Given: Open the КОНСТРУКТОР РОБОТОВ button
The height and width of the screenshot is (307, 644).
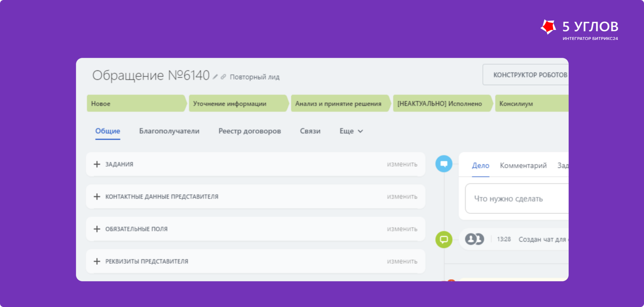Looking at the screenshot, I should (526, 75).
